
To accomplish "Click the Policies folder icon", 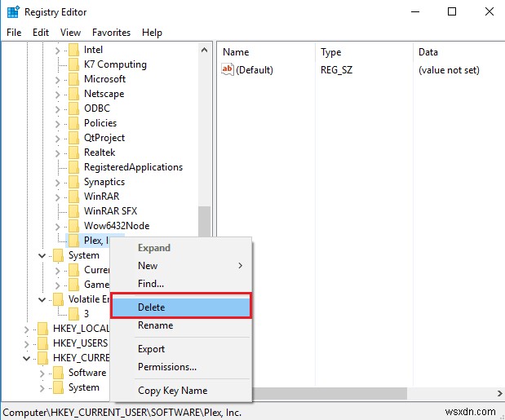I will [x=73, y=123].
